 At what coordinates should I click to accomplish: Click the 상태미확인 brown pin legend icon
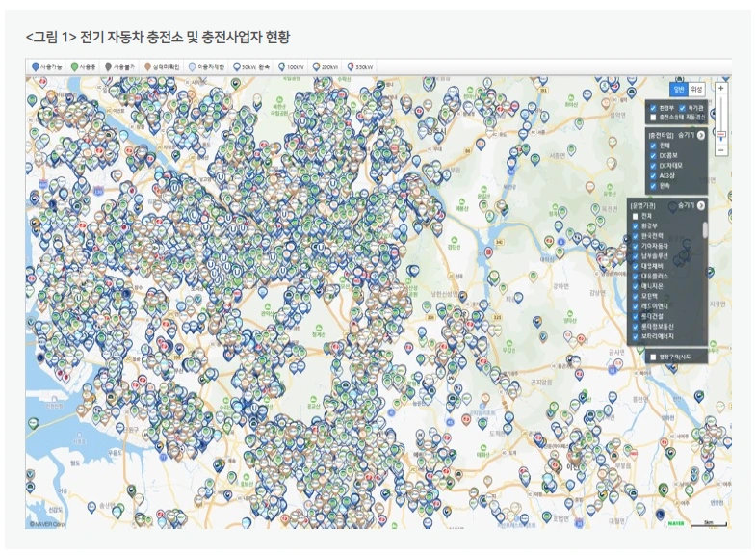pyautogui.click(x=147, y=67)
